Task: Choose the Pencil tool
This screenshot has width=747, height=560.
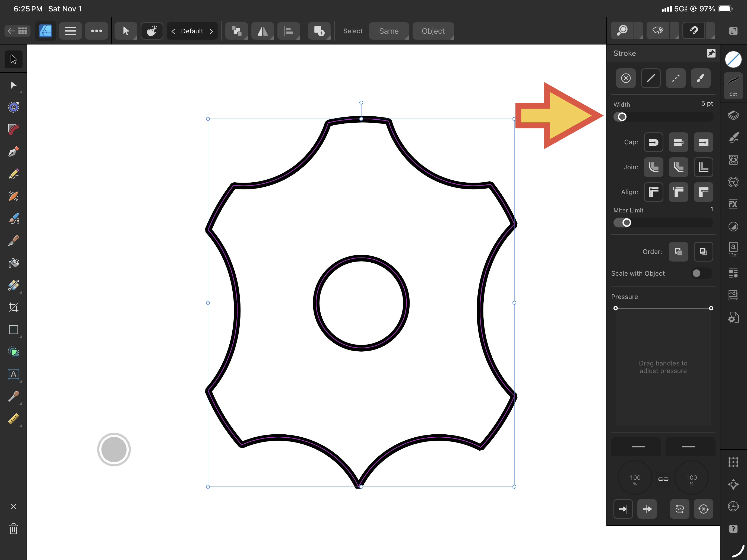Action: tap(14, 174)
